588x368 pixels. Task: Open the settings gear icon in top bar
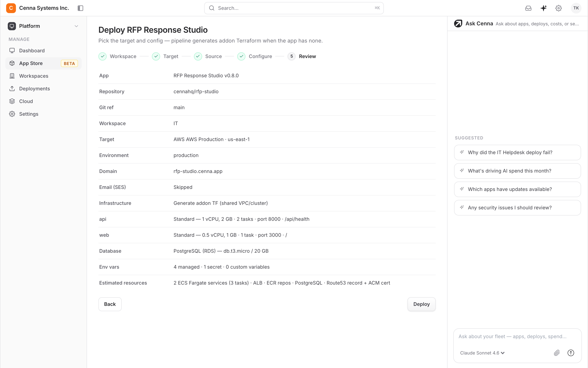[x=559, y=8]
